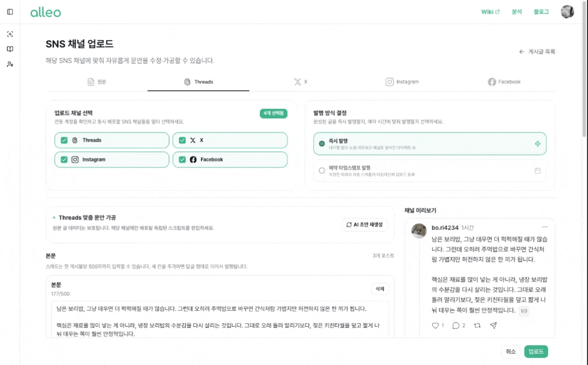Uncheck the X channel checkbox
This screenshot has width=588, height=365.
(182, 140)
